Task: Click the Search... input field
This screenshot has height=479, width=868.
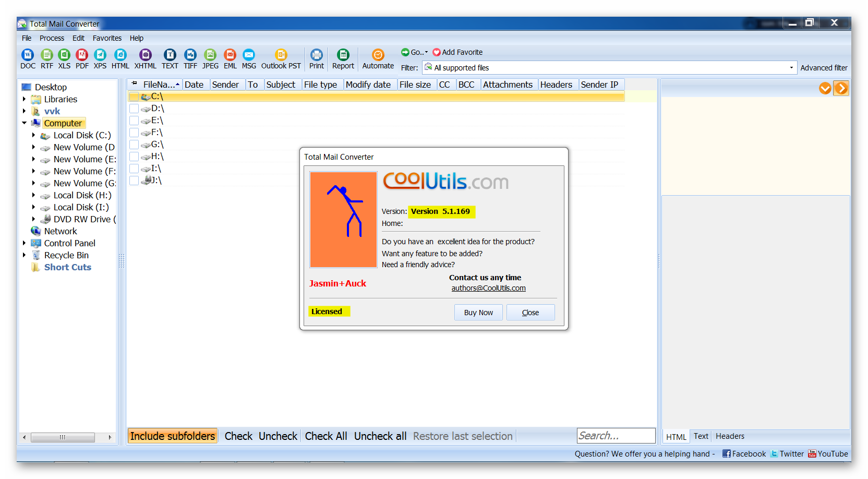Action: pos(616,436)
